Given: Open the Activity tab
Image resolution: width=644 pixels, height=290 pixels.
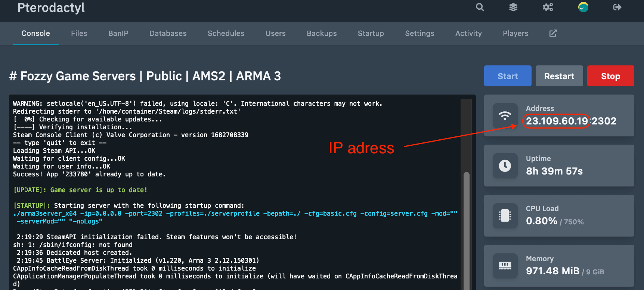Looking at the screenshot, I should point(468,33).
